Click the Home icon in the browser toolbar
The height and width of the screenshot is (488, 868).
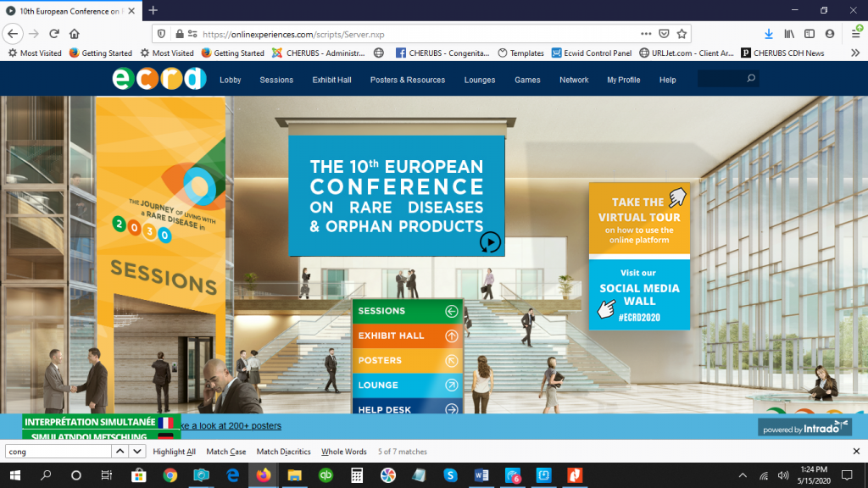pyautogui.click(x=75, y=34)
